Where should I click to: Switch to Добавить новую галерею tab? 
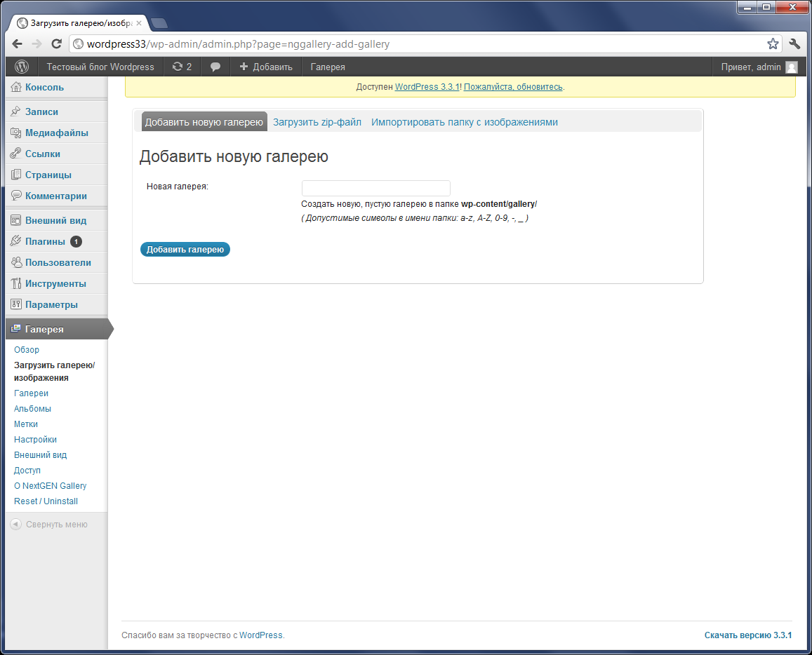click(x=204, y=122)
